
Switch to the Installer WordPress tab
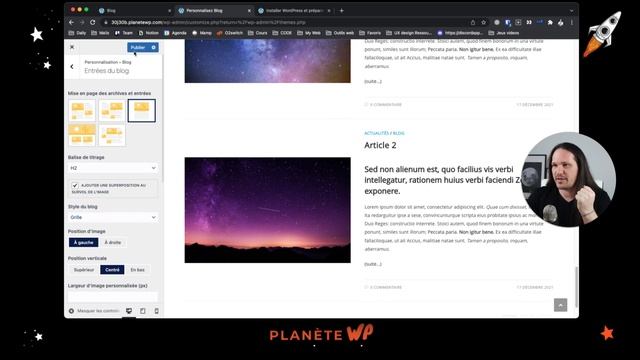(294, 11)
